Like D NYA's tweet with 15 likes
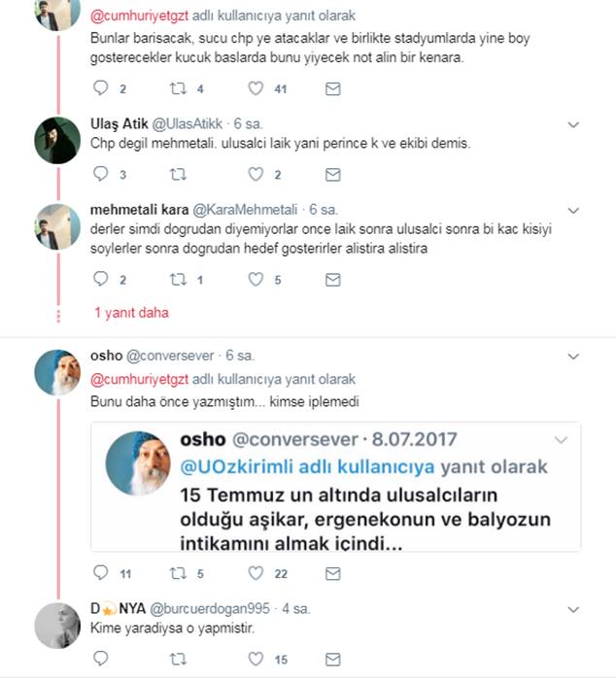 [256, 659]
